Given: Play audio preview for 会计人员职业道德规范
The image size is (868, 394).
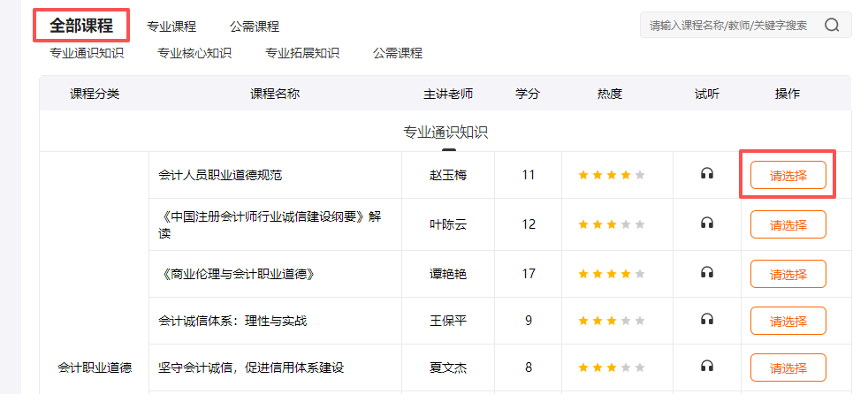Looking at the screenshot, I should [706, 175].
